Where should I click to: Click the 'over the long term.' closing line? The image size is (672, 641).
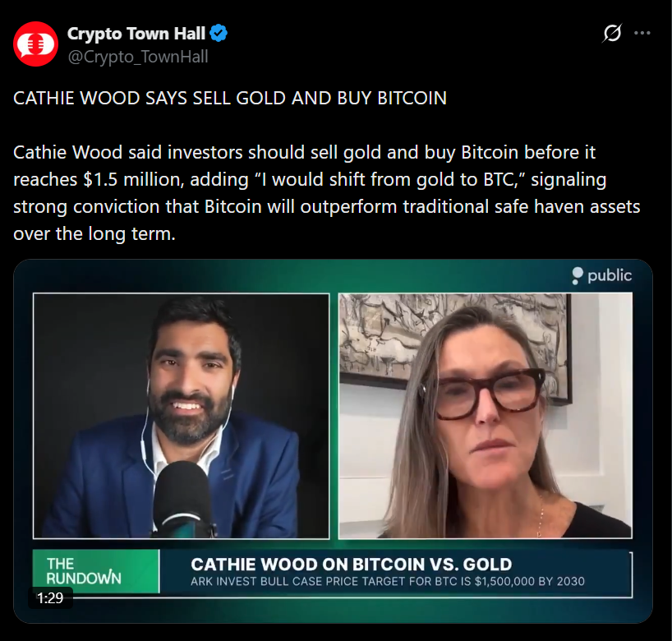point(94,234)
